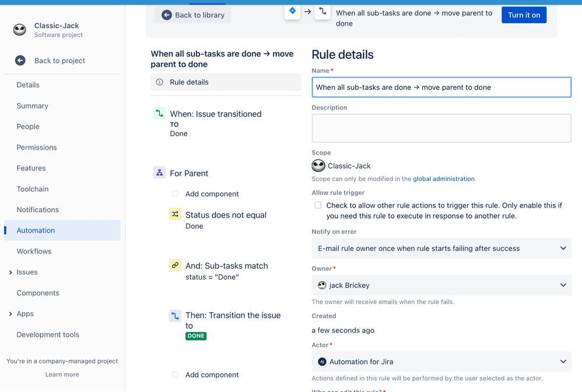Enable the Allow rule trigger checkbox
The height and width of the screenshot is (392, 582).
(x=318, y=205)
